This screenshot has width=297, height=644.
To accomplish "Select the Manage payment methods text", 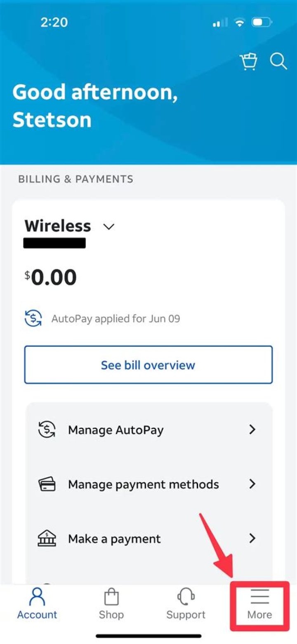I will point(143,484).
